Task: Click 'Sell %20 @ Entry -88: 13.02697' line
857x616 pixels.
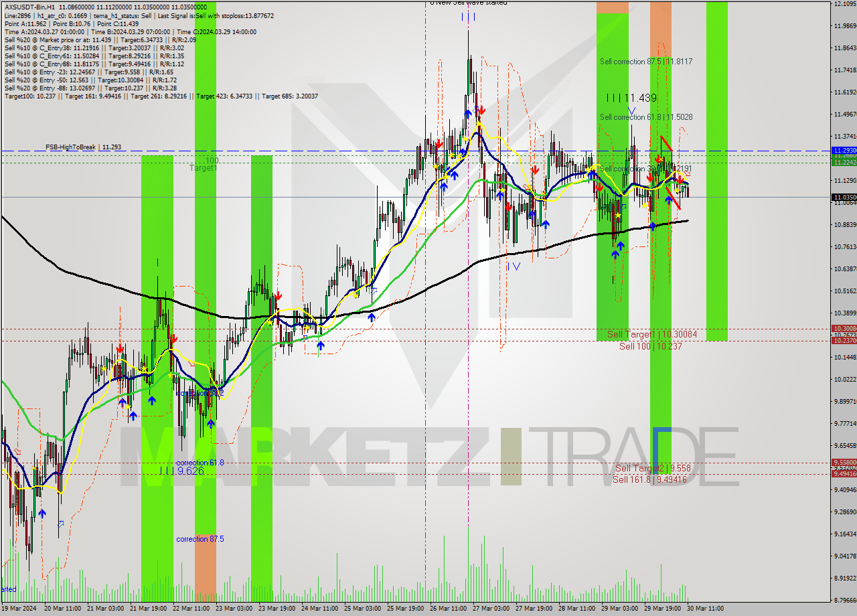Action: tap(90, 88)
